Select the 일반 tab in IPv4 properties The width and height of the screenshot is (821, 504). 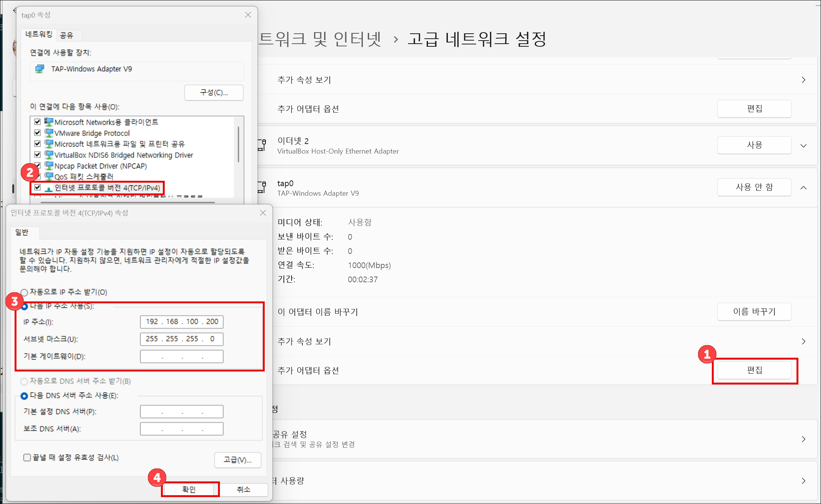[22, 232]
